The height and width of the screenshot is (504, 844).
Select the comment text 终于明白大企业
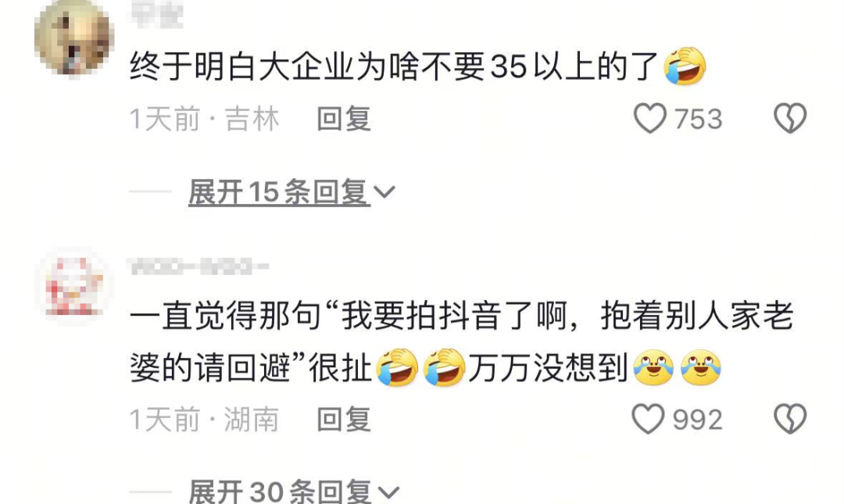241,66
